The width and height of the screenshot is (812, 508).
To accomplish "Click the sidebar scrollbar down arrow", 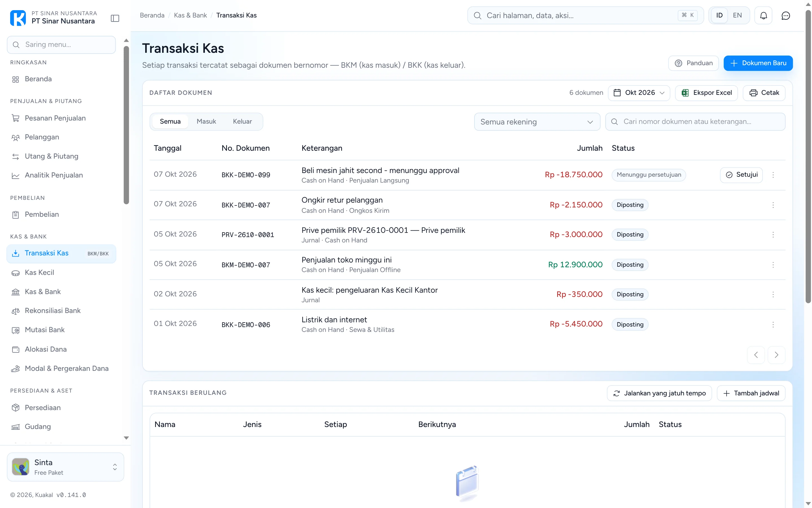I will click(126, 438).
